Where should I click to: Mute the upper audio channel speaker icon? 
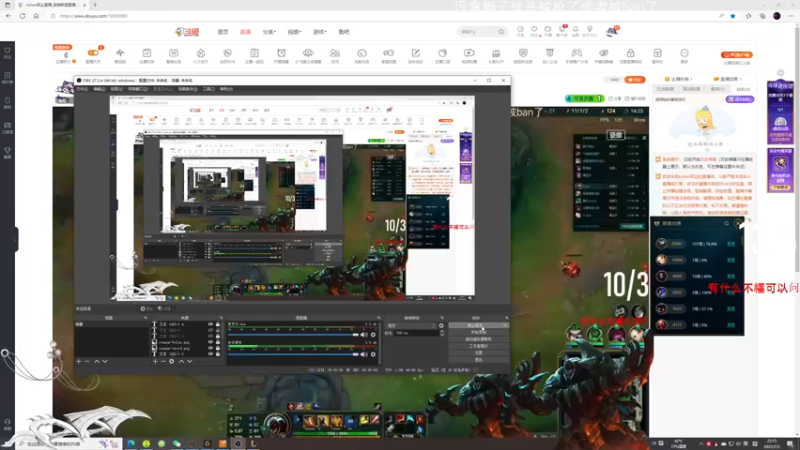[364, 335]
